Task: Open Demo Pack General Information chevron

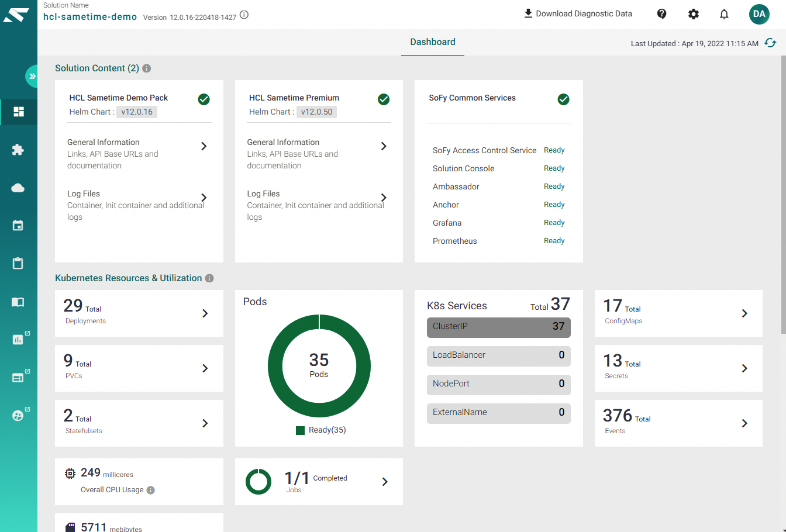Action: tap(204, 146)
